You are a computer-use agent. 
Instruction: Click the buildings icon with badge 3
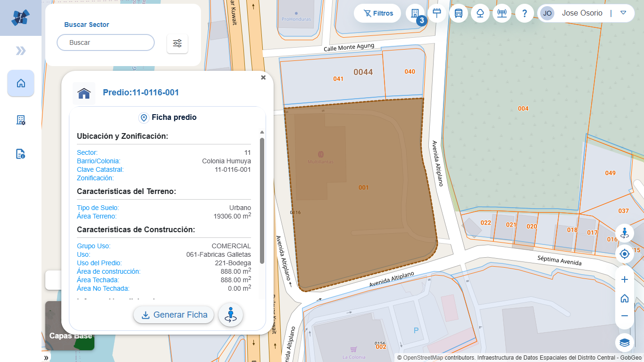(x=415, y=13)
